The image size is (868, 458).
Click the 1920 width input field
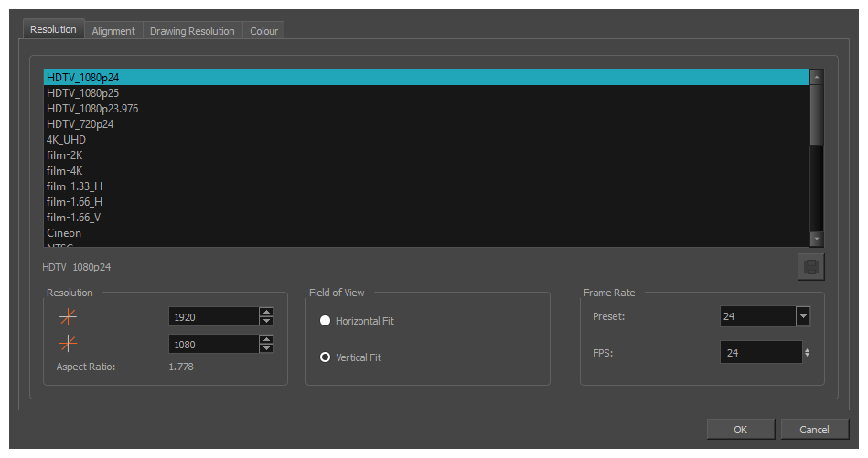point(213,316)
